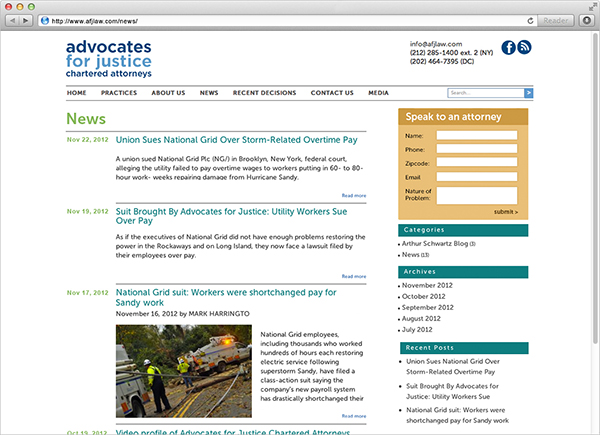Open July 2012 archive
The image size is (600, 435).
click(417, 330)
